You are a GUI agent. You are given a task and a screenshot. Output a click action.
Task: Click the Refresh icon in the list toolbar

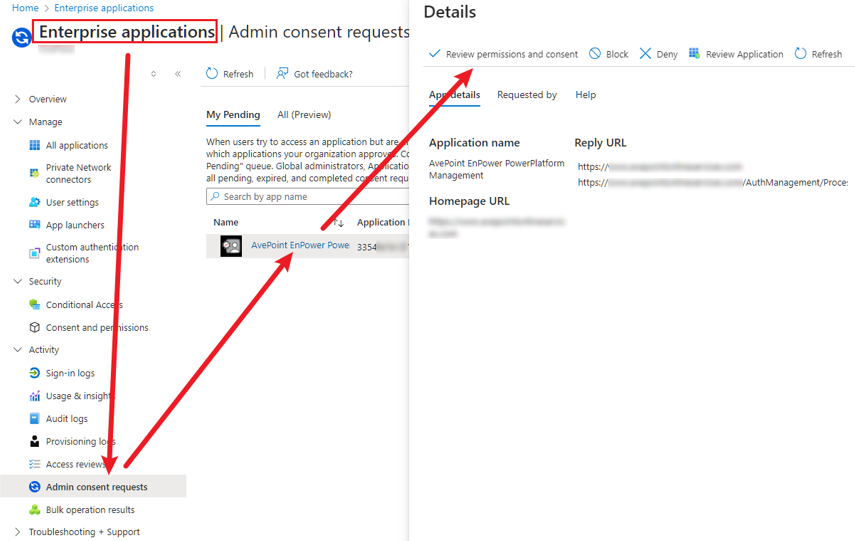[x=212, y=73]
